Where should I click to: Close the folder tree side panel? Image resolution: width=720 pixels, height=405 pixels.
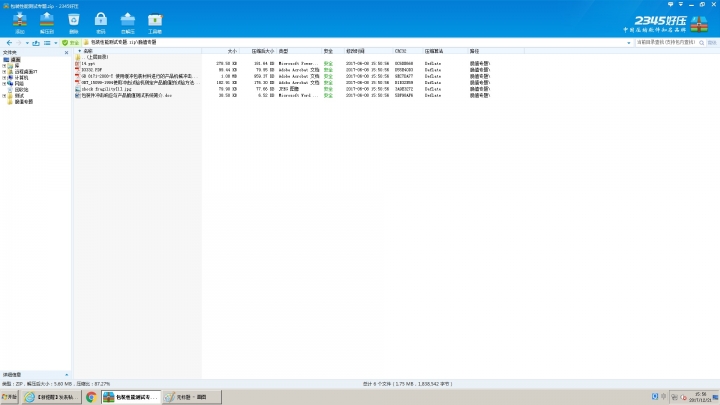tap(68, 52)
